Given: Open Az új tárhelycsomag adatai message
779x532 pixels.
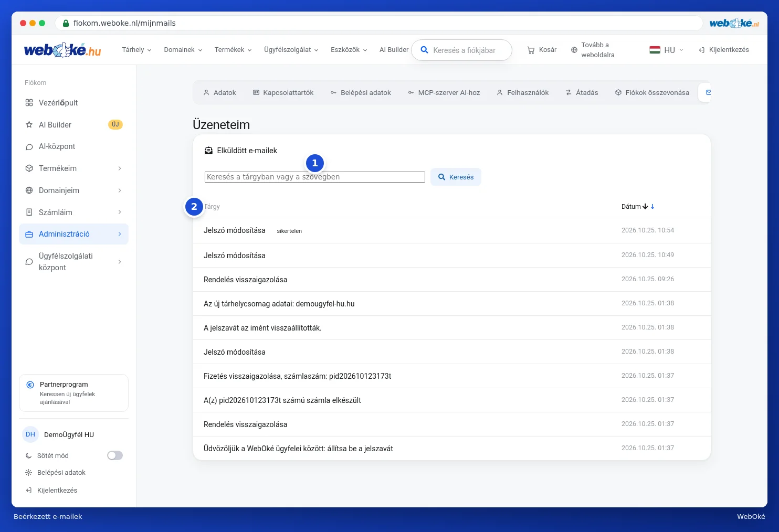Looking at the screenshot, I should [452, 304].
